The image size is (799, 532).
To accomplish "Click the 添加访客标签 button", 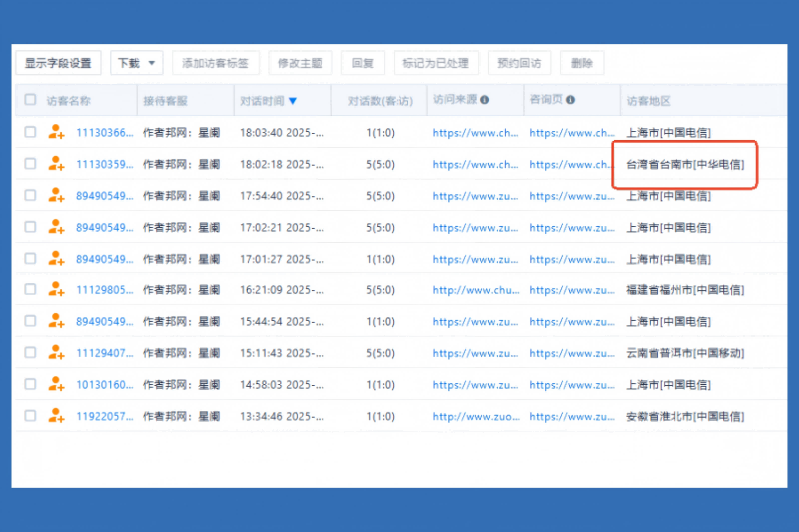I will 215,63.
